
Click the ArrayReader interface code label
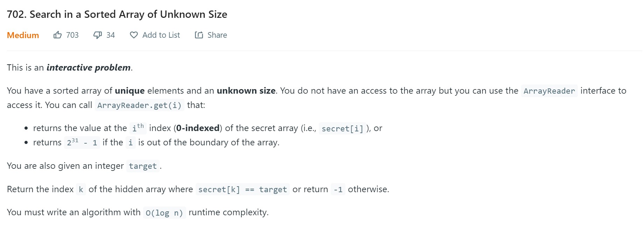(549, 91)
